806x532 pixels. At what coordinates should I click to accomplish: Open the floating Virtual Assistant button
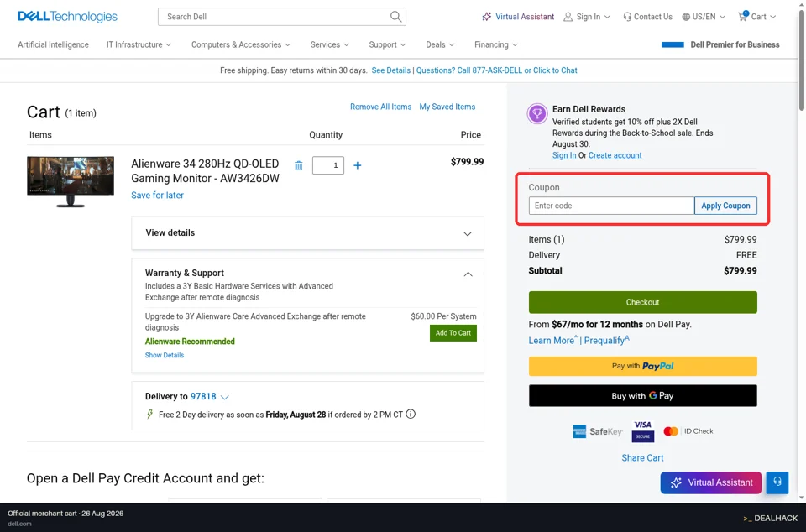coord(711,482)
